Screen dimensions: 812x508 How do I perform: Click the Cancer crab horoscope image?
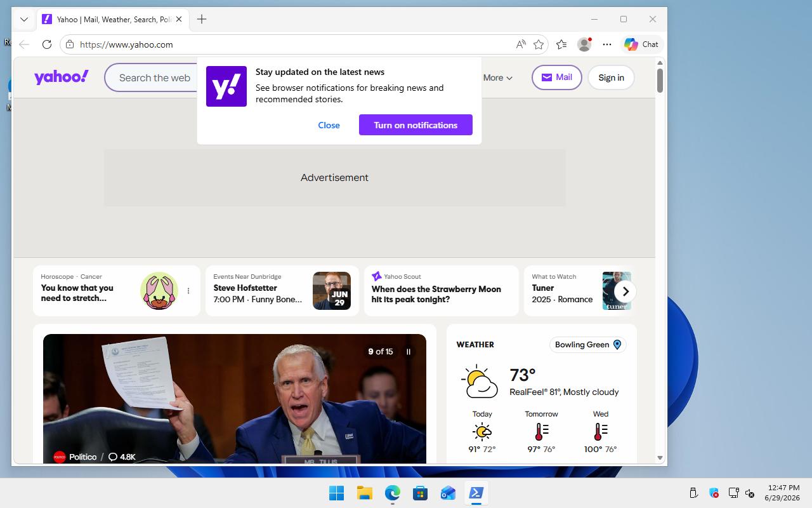pos(159,291)
